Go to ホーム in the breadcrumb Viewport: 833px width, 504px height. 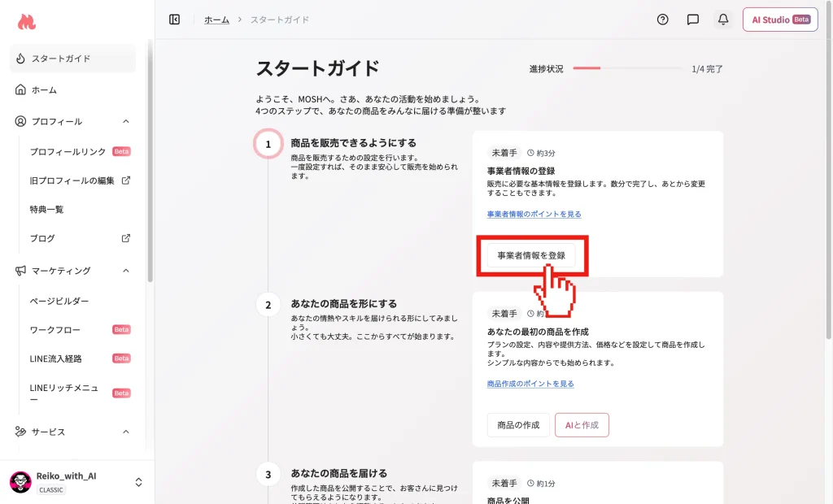point(216,20)
